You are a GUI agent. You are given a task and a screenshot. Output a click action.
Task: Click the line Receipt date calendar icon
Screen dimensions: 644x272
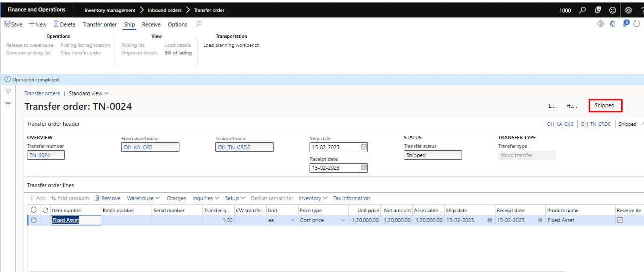pyautogui.click(x=540, y=220)
